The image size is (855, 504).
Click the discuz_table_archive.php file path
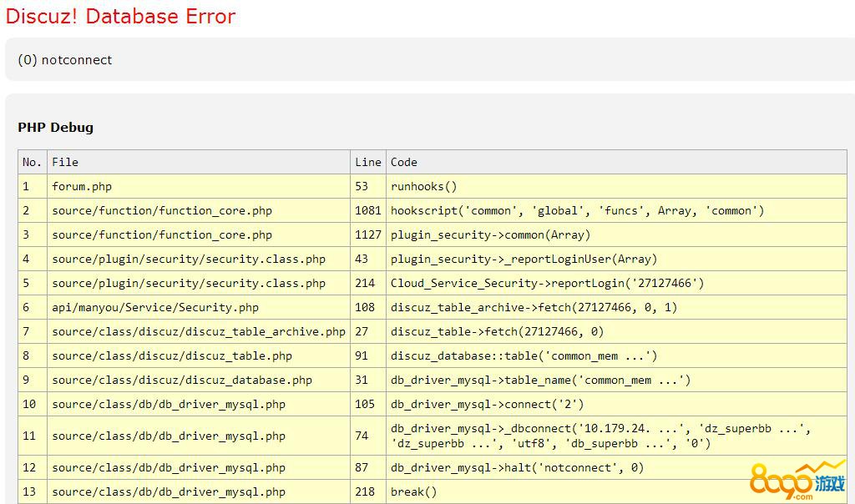[199, 331]
